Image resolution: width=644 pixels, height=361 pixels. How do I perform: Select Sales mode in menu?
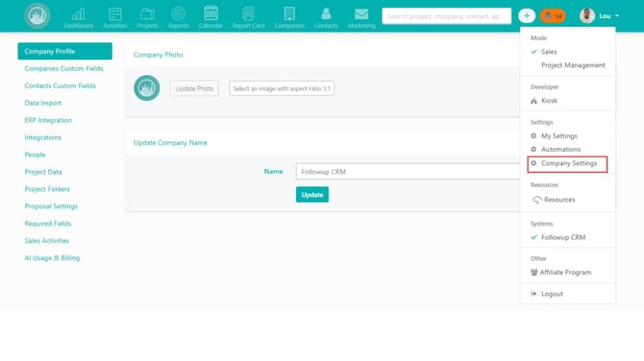[x=549, y=52]
